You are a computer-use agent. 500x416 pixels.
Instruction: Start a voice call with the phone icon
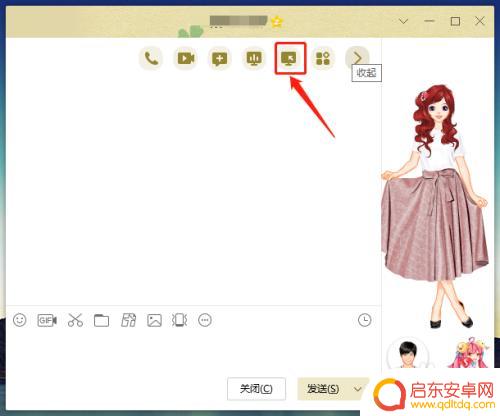point(151,59)
